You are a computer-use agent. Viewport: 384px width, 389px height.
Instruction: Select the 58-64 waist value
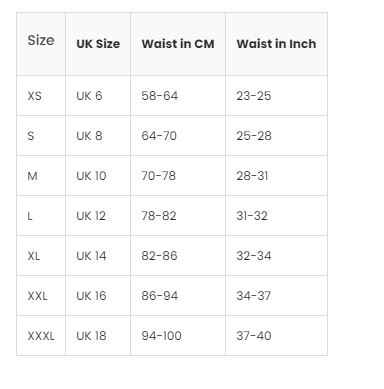[x=160, y=96]
